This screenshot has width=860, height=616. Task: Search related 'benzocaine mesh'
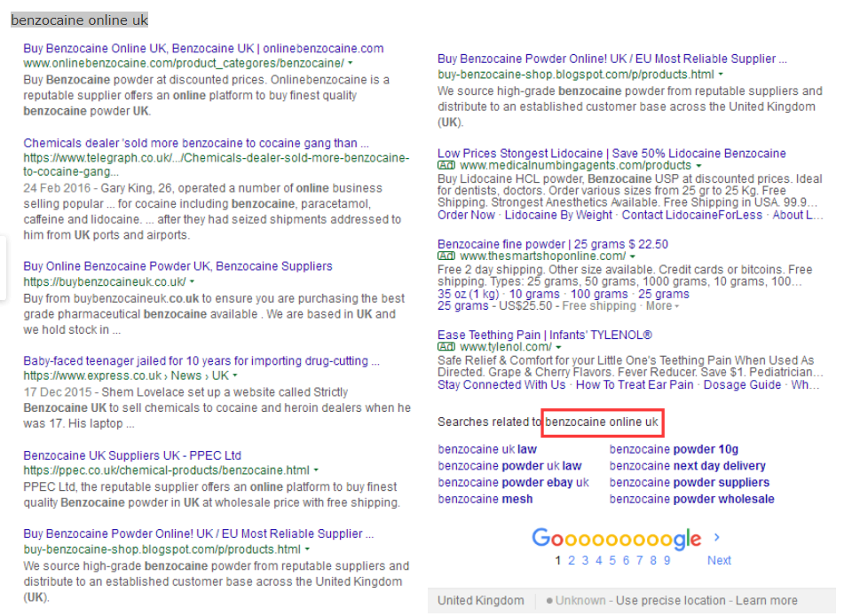tap(485, 499)
